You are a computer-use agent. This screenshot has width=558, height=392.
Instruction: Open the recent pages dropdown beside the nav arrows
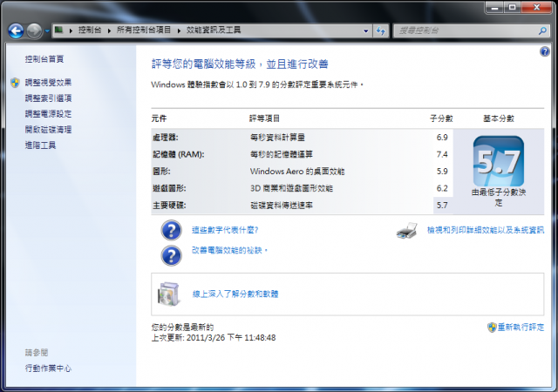tap(47, 31)
